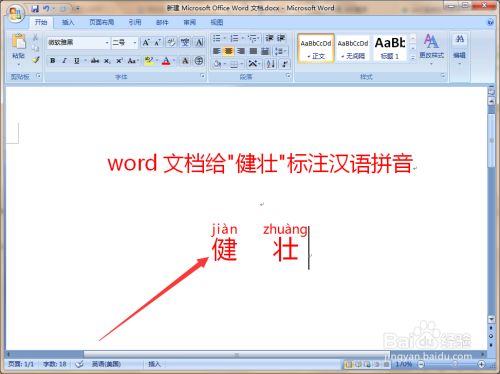
Task: Click the spelling check icon in status bar
Action: click(x=79, y=364)
